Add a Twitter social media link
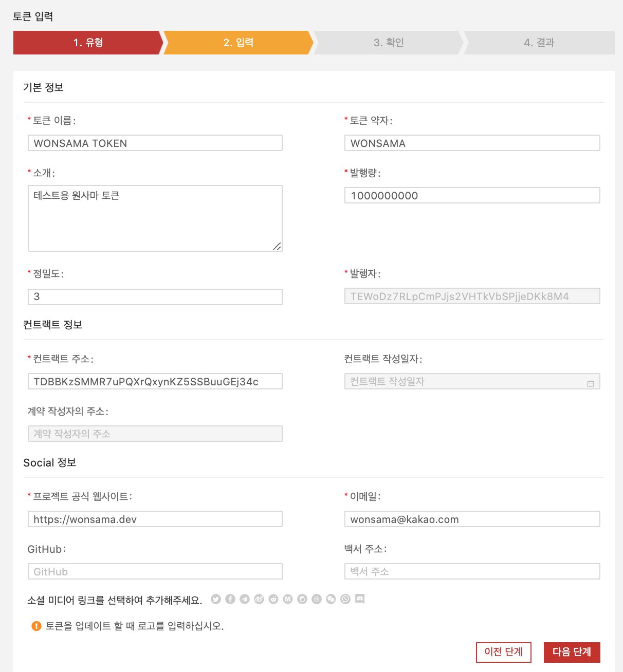The width and height of the screenshot is (623, 672). pyautogui.click(x=216, y=599)
